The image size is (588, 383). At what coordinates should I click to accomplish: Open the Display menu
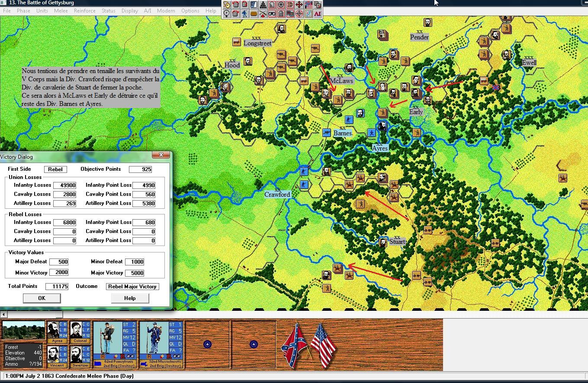129,10
